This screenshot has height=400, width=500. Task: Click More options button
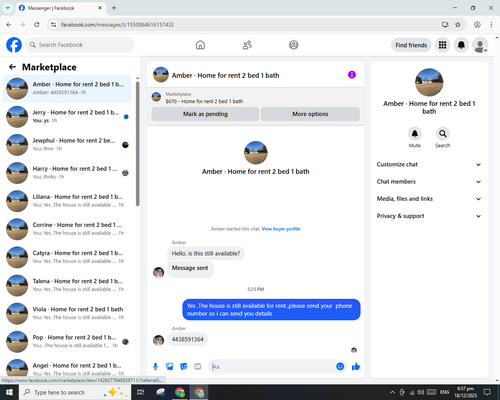310,114
